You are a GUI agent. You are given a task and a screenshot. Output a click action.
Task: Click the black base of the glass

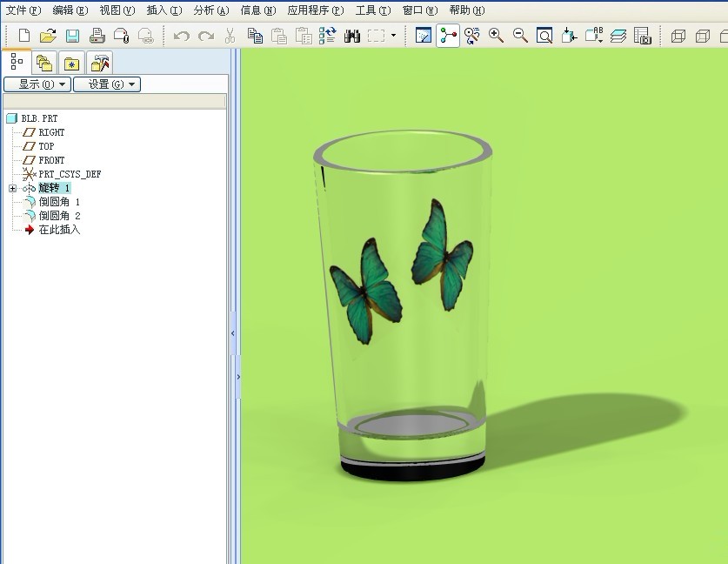coord(413,470)
